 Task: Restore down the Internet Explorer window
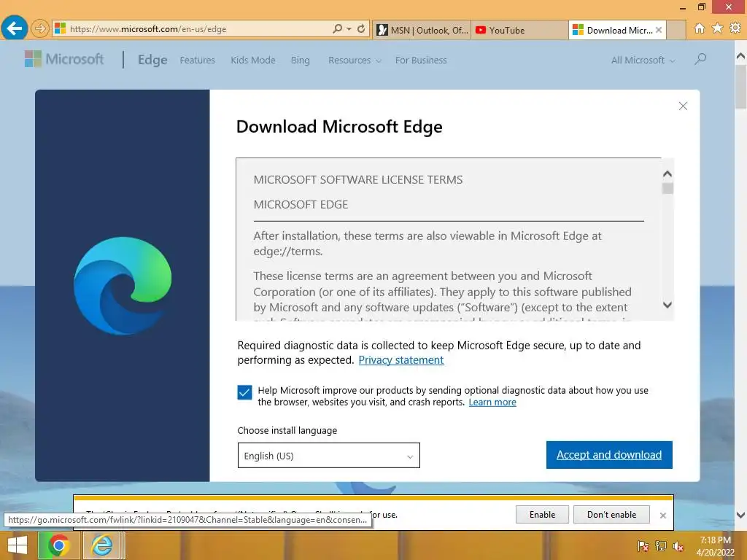point(701,7)
